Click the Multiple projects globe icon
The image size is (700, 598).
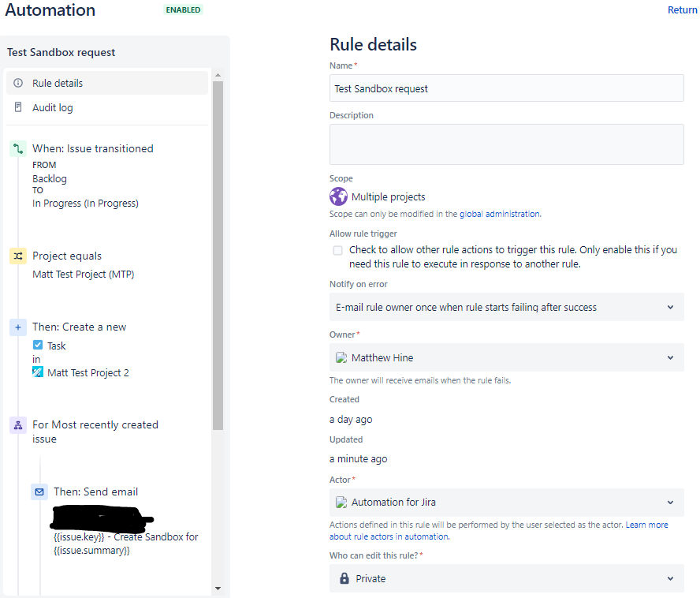coord(338,196)
